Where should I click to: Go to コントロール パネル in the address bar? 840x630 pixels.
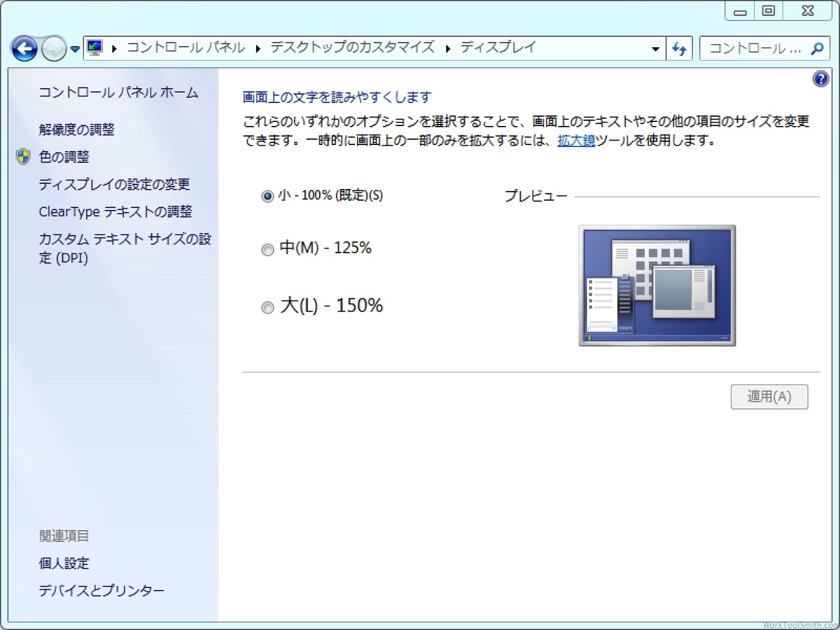click(186, 48)
